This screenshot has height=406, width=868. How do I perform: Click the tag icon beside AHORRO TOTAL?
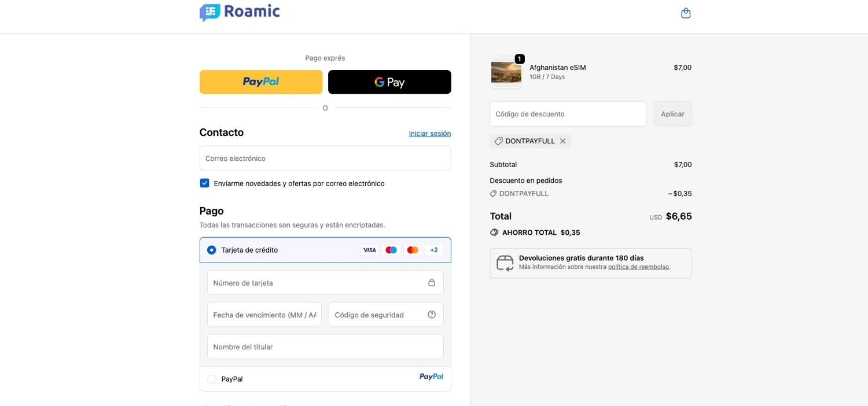coord(494,232)
